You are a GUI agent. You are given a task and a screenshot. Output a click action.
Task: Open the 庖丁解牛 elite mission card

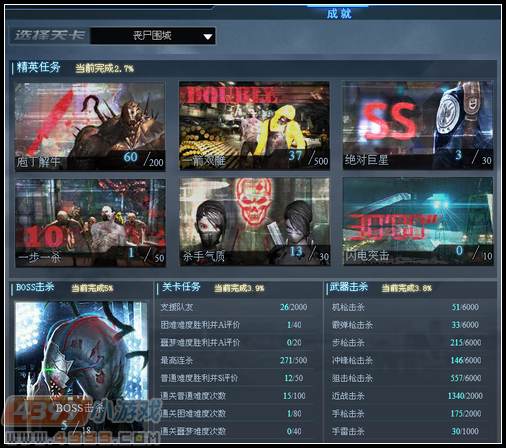point(90,126)
